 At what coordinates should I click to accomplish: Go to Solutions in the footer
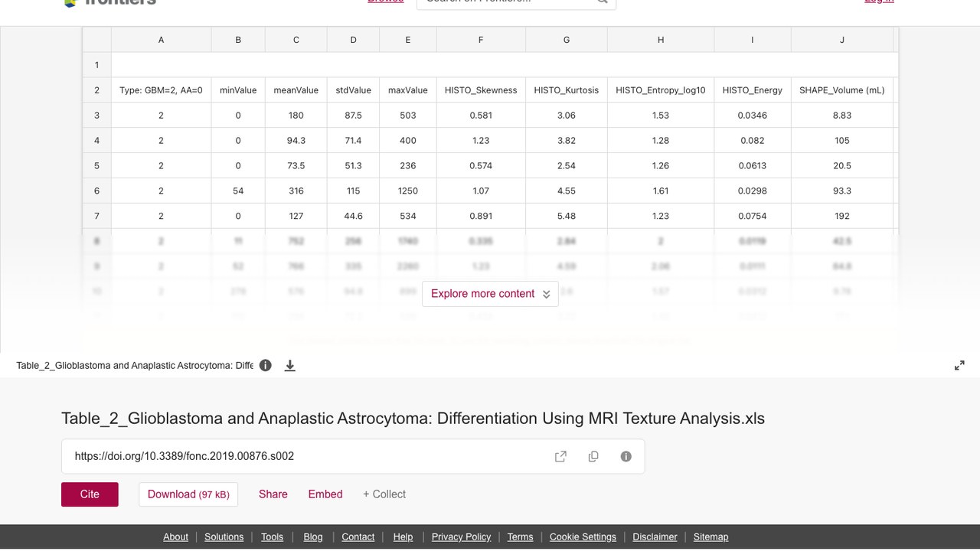click(x=224, y=537)
